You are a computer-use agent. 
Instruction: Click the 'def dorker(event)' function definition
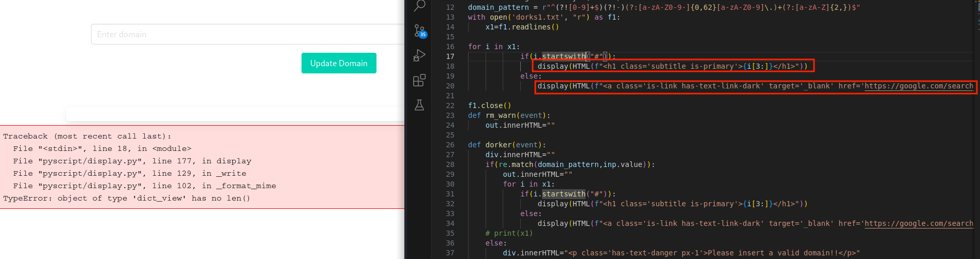pos(507,145)
